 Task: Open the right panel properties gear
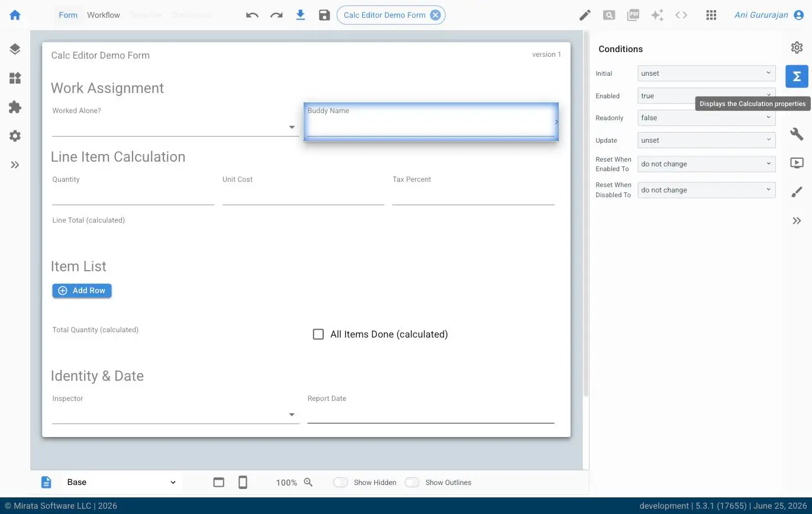[x=797, y=47]
